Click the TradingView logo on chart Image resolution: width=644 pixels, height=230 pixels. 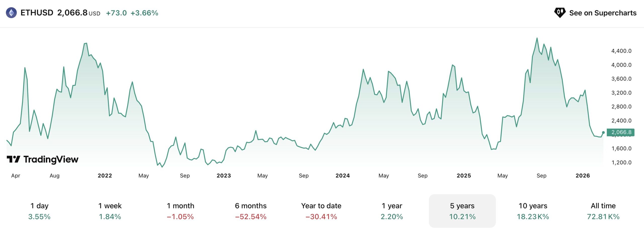(x=43, y=159)
